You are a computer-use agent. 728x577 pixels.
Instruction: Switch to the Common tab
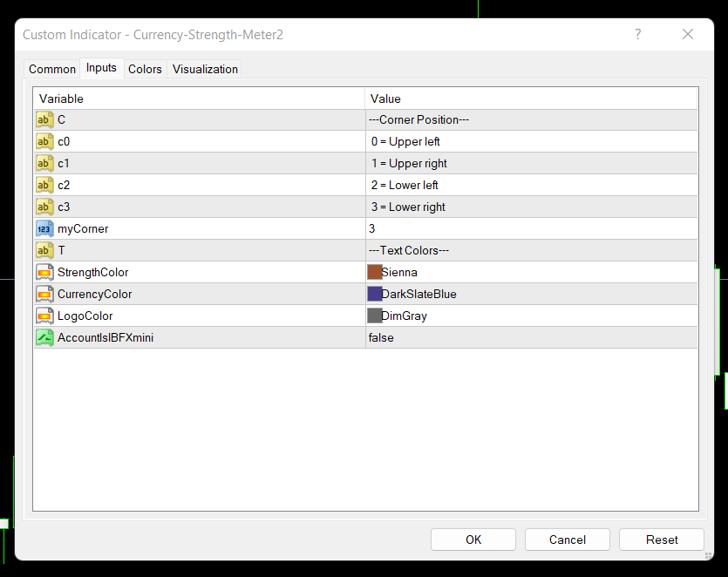(x=52, y=69)
